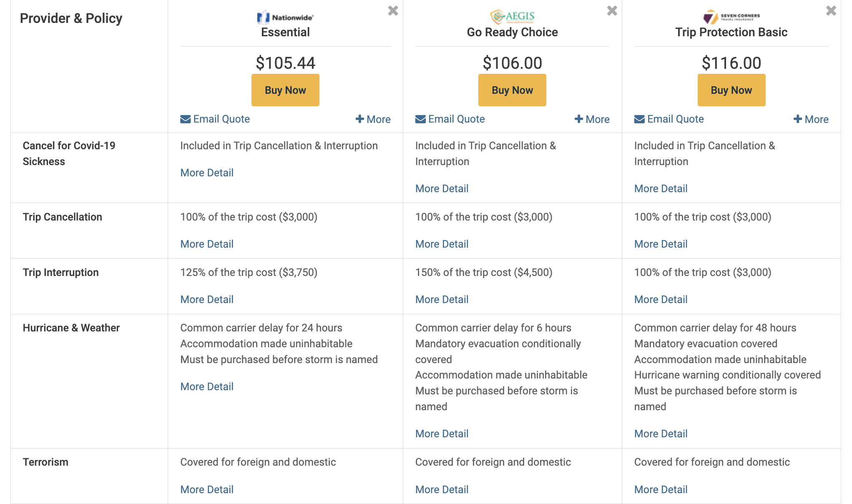Remove the Nationwide Essential plan from comparison
Screen dimensions: 852x504
[393, 10]
